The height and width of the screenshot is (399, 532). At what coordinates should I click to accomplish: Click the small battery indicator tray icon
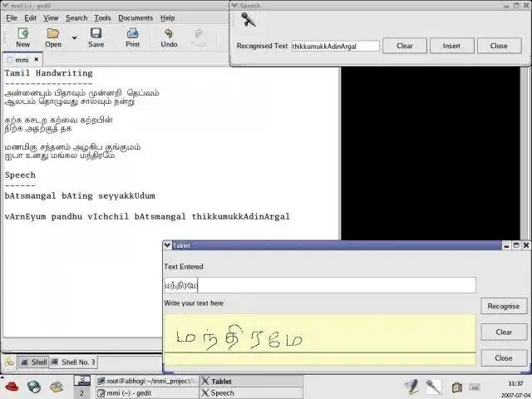click(475, 387)
